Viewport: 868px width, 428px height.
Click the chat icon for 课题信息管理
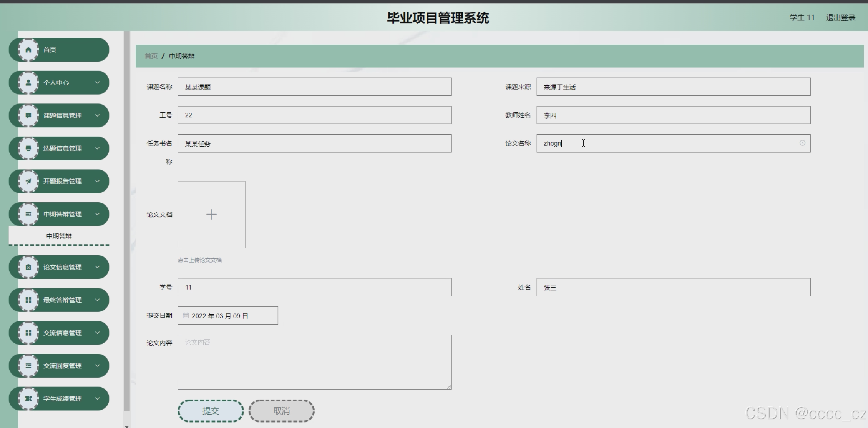[x=28, y=115]
